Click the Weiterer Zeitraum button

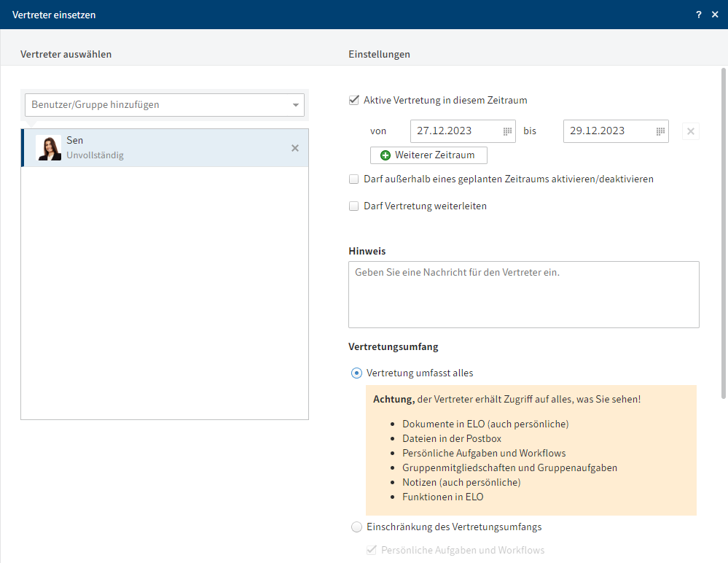428,155
